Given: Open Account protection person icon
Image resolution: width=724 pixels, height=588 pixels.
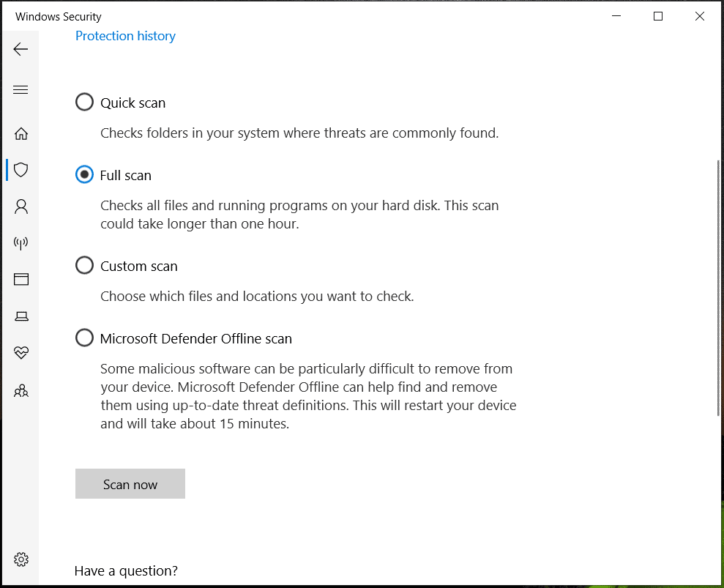Looking at the screenshot, I should 20,206.
